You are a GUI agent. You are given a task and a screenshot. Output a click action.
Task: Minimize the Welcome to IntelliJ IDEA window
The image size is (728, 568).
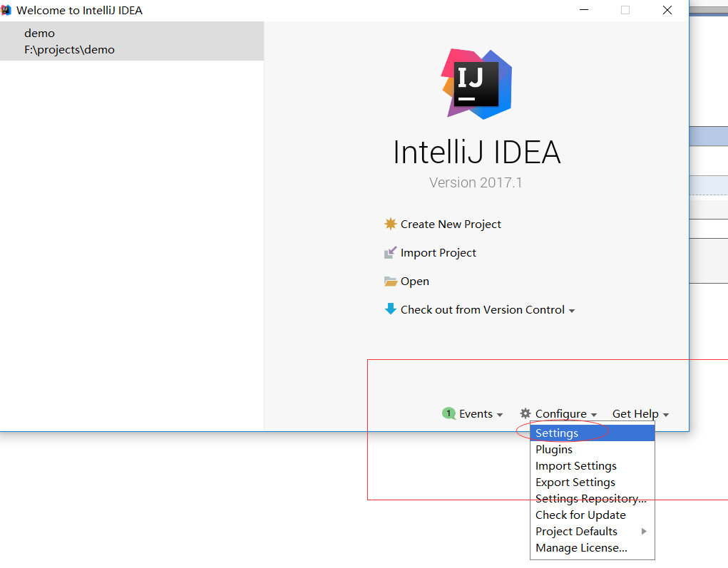pos(584,10)
